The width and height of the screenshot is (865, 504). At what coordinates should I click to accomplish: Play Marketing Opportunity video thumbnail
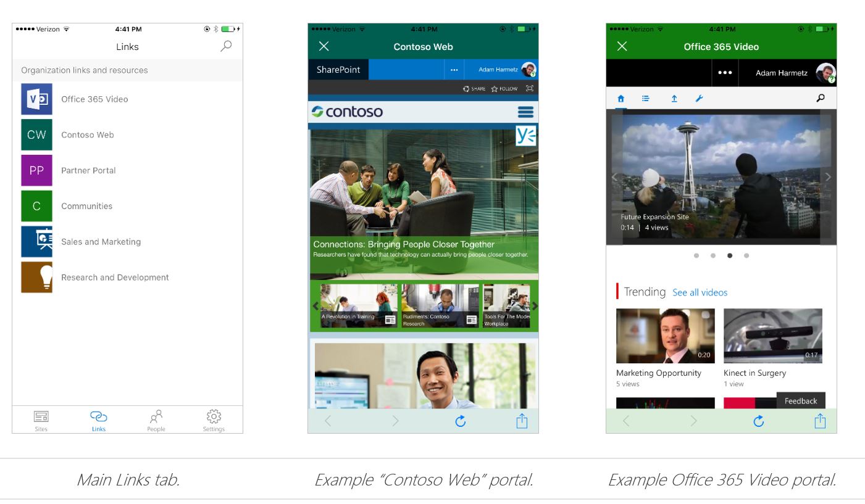[666, 336]
